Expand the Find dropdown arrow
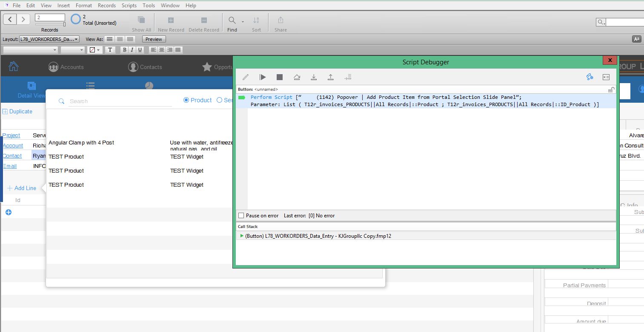 pyautogui.click(x=243, y=21)
